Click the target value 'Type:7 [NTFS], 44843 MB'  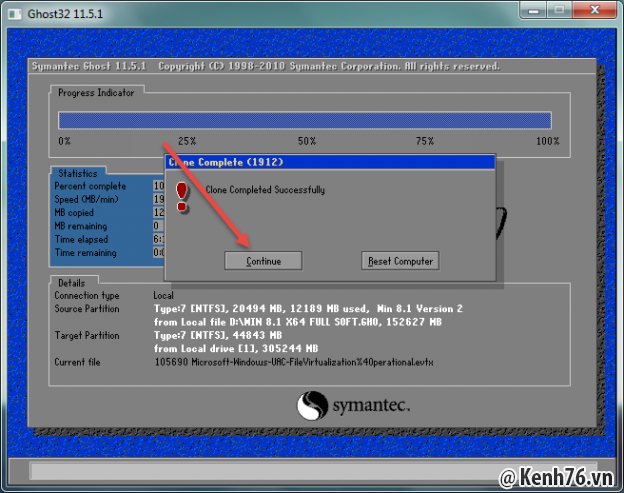click(x=218, y=335)
